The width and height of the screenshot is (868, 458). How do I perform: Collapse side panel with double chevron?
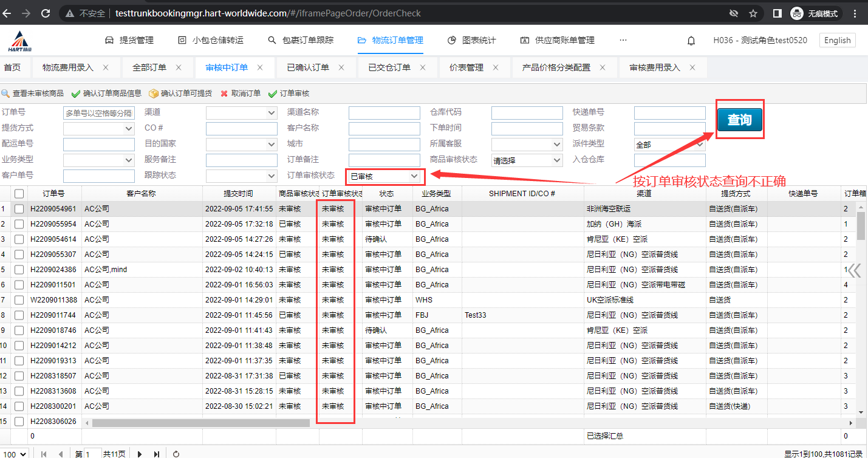[x=855, y=270]
